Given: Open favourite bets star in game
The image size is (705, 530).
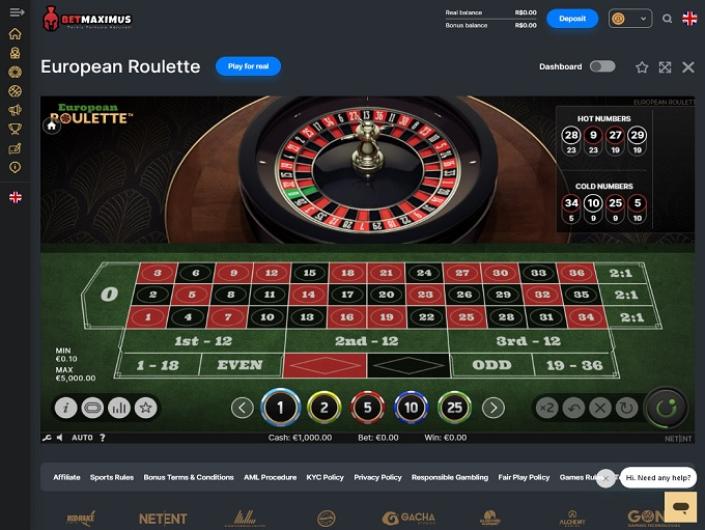Looking at the screenshot, I should (x=146, y=408).
